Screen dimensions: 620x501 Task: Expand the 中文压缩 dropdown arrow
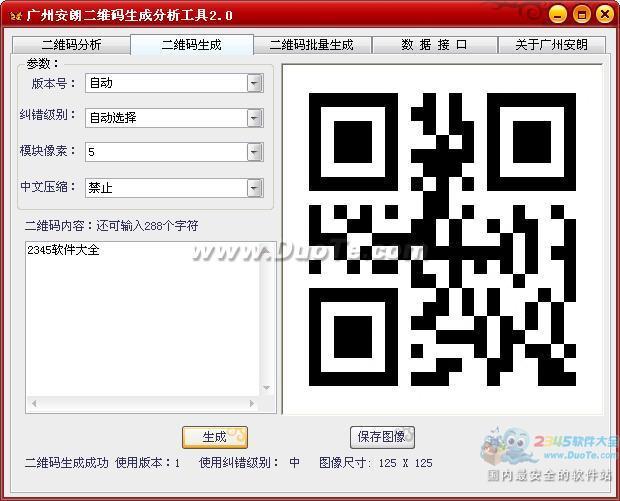coord(254,188)
